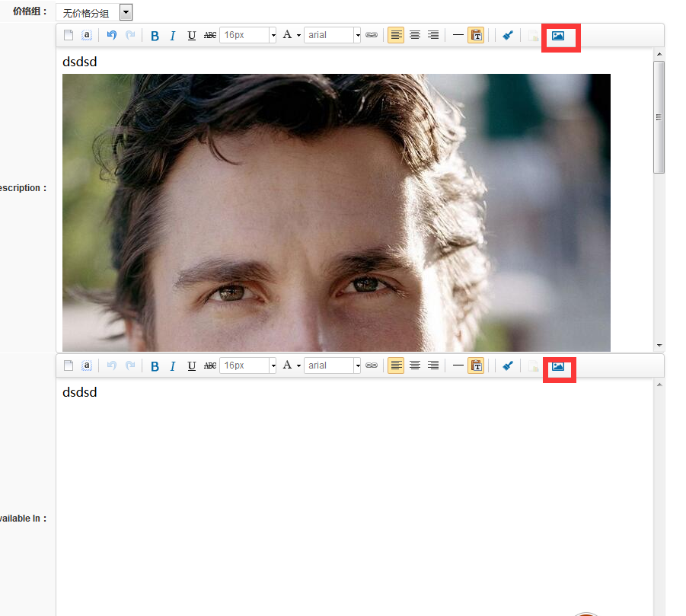Viewport: 686px width, 616px height.
Task: Insert horizontal rule in Available In editor
Action: tap(458, 365)
